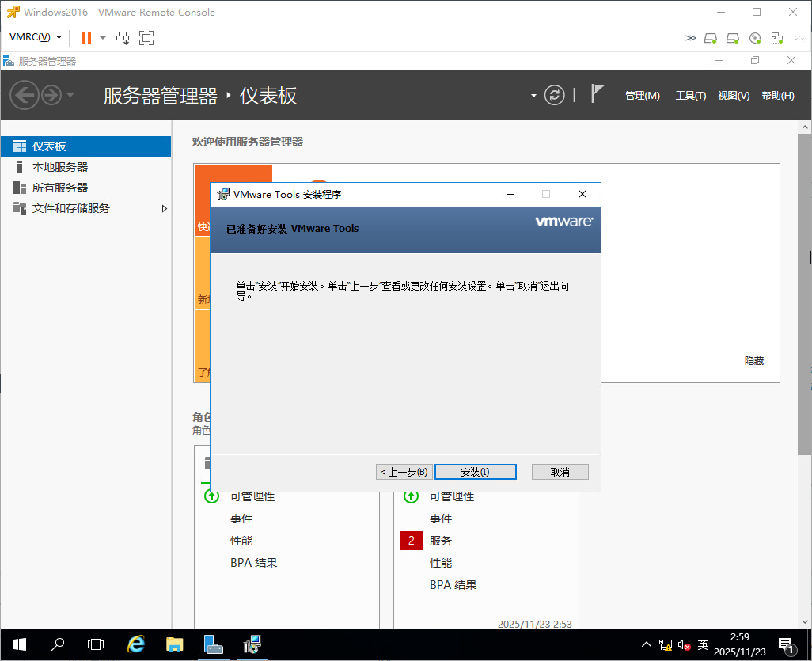The height and width of the screenshot is (661, 812).
Task: Open the 帮助(H) menu
Action: (x=778, y=95)
